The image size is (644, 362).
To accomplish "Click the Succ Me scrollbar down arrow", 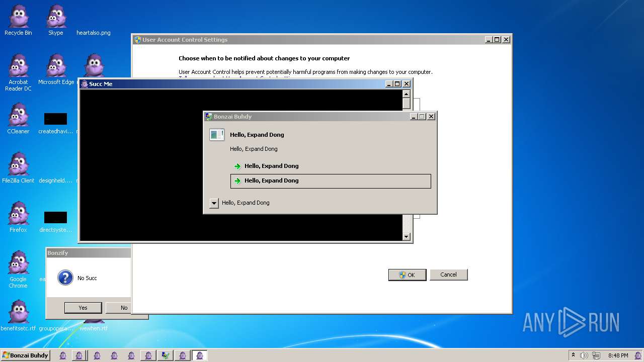I will click(407, 237).
